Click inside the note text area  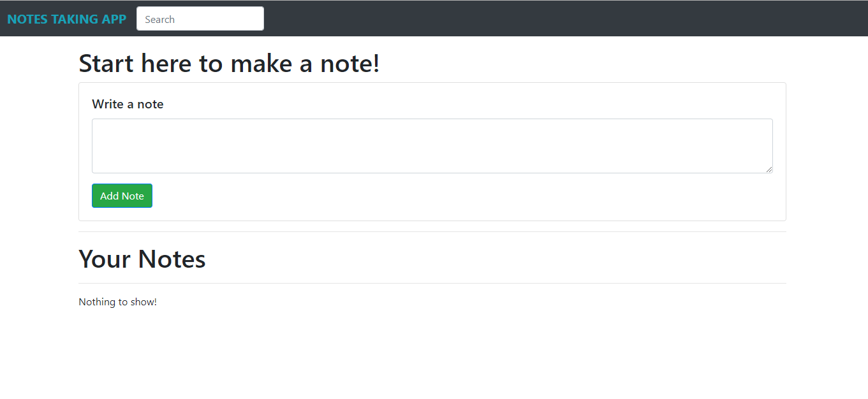coord(432,145)
